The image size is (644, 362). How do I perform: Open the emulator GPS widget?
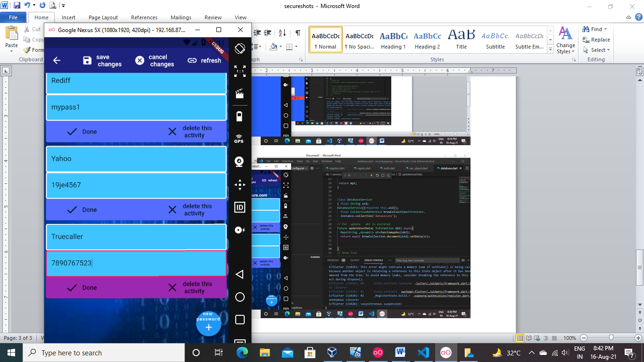coord(239,139)
